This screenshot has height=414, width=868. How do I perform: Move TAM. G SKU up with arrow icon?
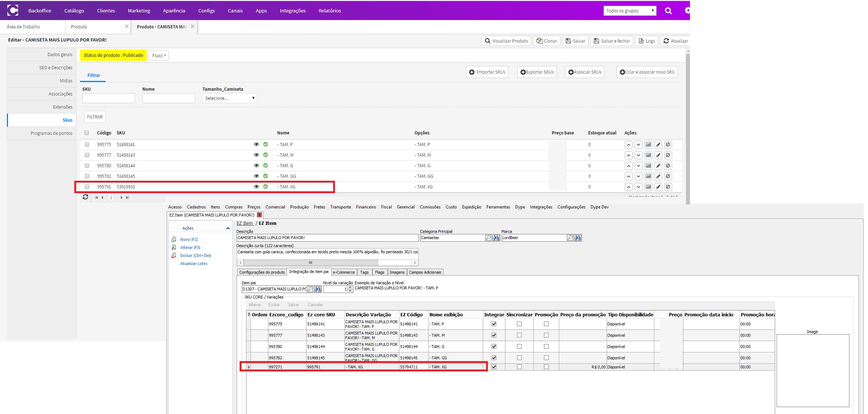coord(629,166)
